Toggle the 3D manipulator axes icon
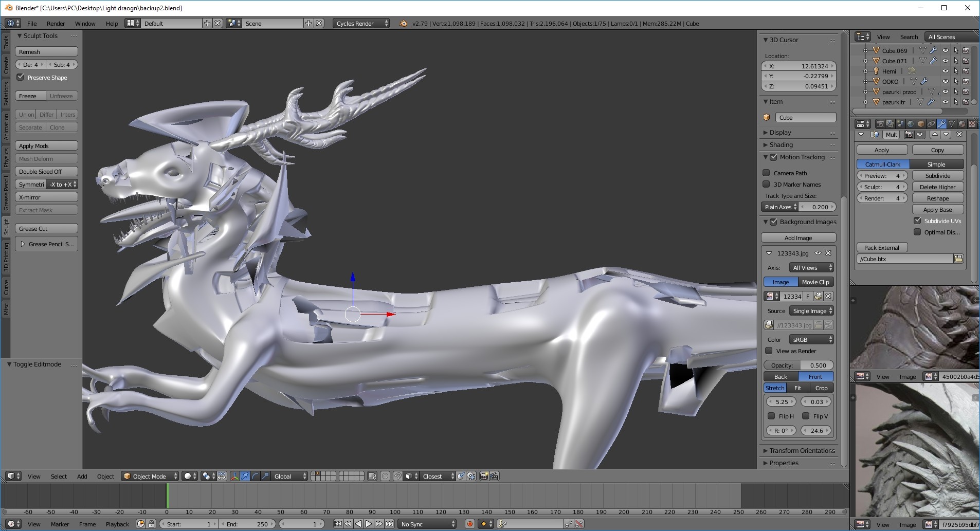980x531 pixels. pyautogui.click(x=234, y=477)
